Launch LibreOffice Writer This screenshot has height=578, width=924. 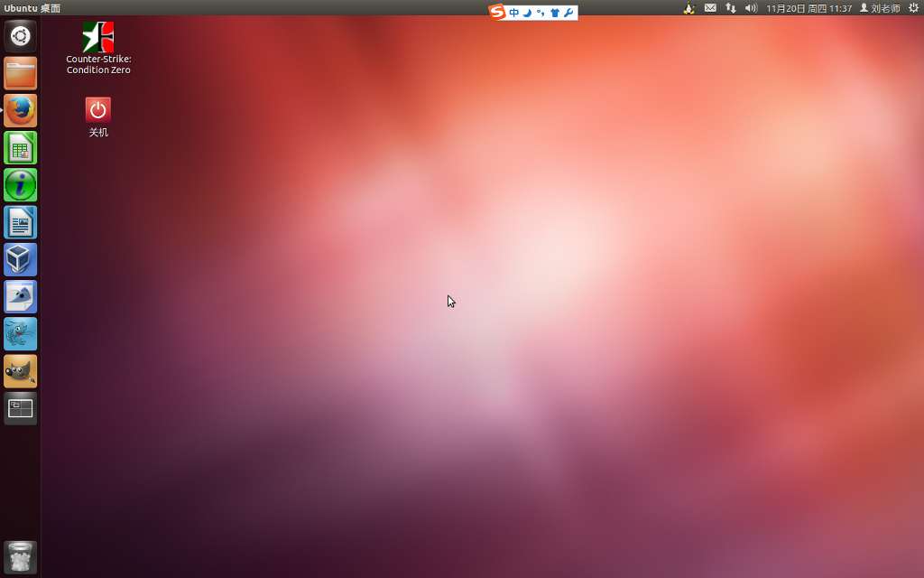pos(20,222)
